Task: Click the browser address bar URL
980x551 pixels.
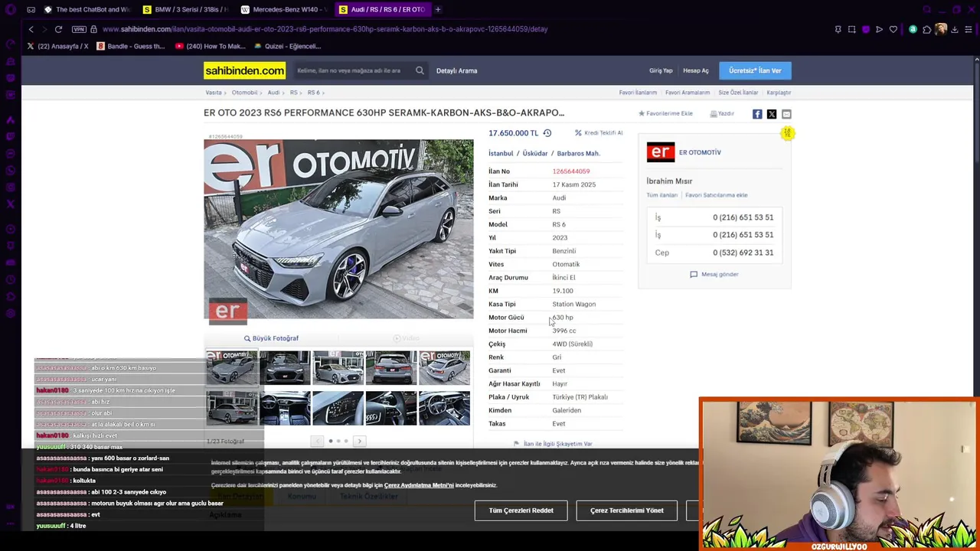Action: (325, 29)
